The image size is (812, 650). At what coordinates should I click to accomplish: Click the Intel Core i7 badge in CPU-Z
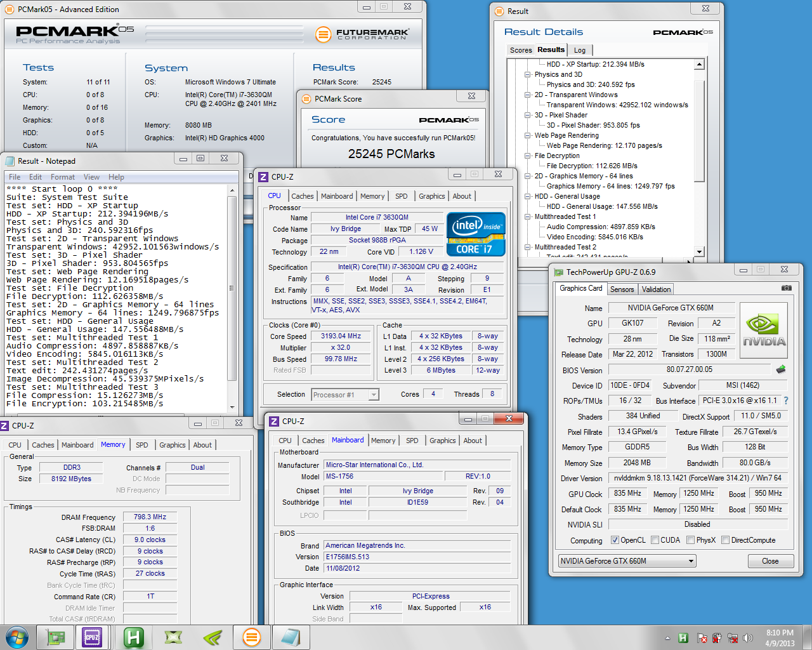pyautogui.click(x=476, y=234)
